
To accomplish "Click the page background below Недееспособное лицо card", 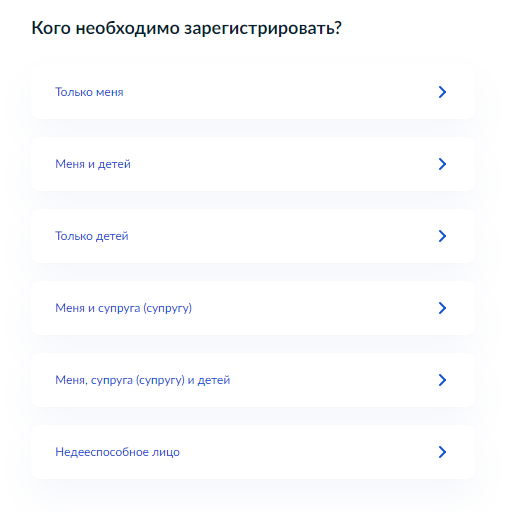I will point(253,497).
